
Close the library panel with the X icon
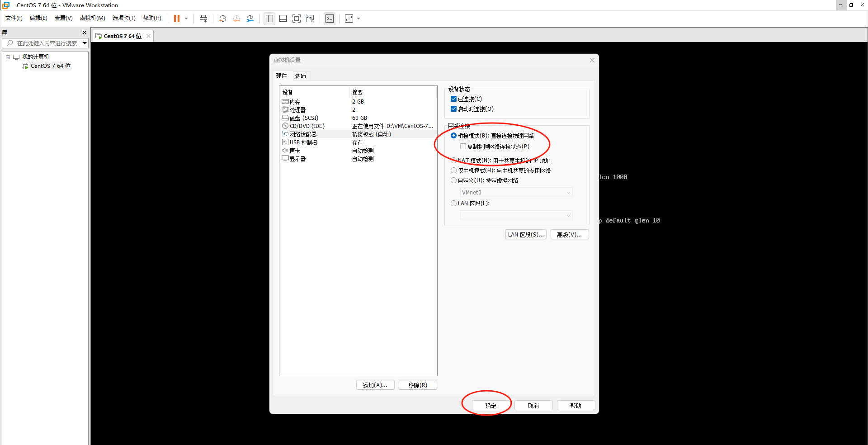pos(85,33)
